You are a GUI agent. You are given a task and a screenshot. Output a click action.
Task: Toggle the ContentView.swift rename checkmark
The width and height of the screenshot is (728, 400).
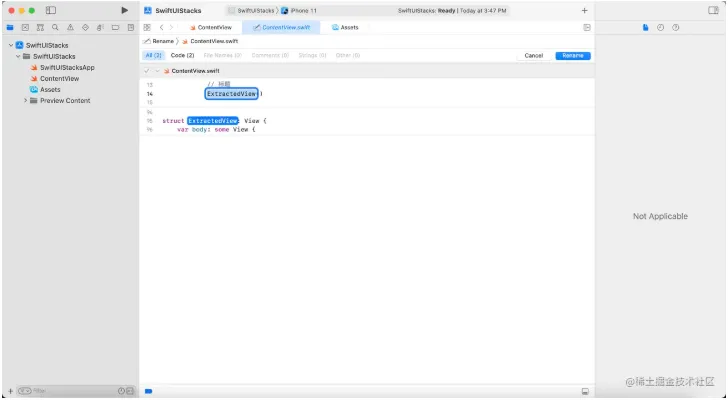[147, 71]
